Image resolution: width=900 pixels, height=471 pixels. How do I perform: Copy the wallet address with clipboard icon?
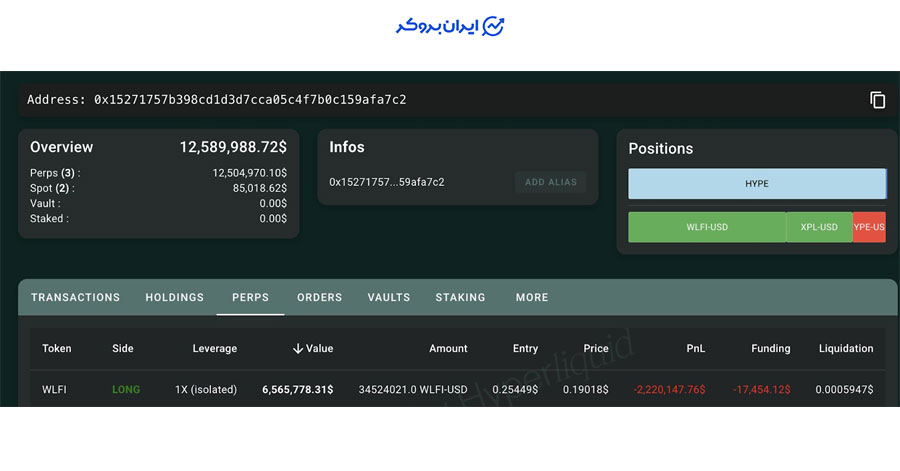[877, 100]
